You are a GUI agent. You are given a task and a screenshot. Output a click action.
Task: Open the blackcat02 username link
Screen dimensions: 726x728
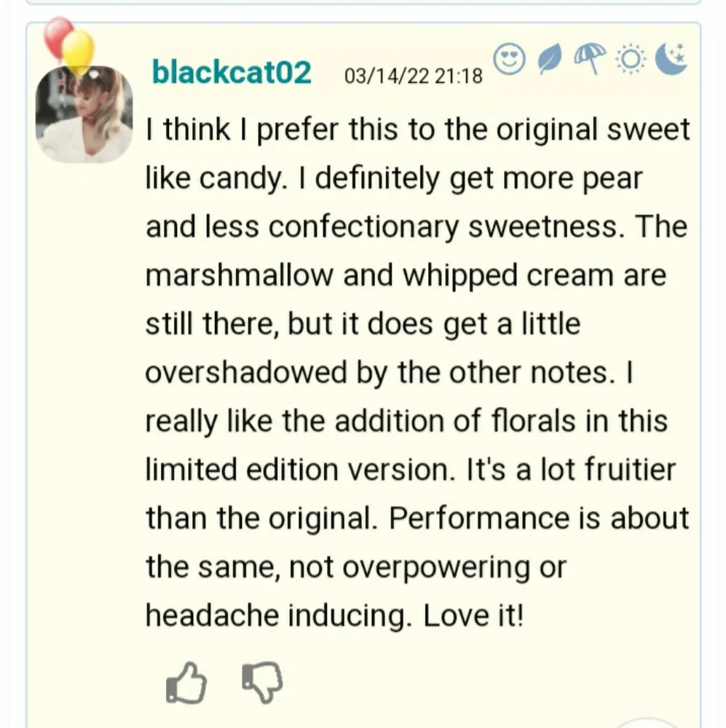click(232, 73)
